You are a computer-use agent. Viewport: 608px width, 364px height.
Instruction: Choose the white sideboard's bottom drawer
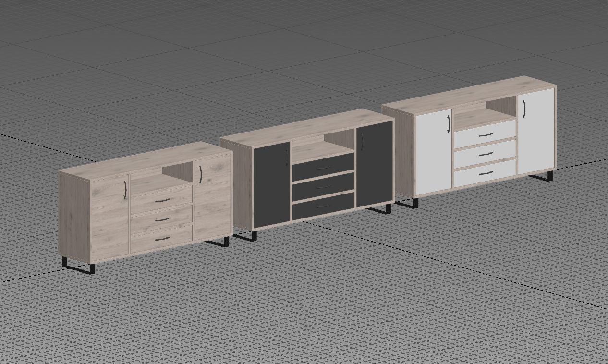coord(485,173)
